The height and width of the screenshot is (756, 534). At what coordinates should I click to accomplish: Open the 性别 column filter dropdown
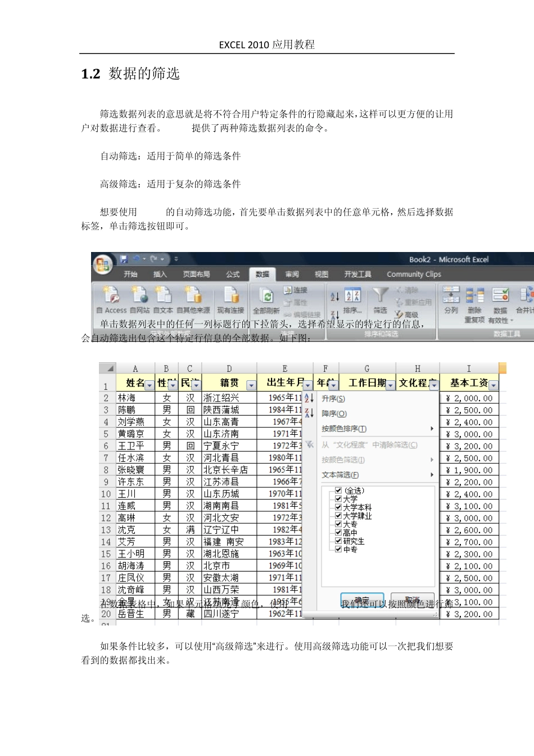[171, 385]
